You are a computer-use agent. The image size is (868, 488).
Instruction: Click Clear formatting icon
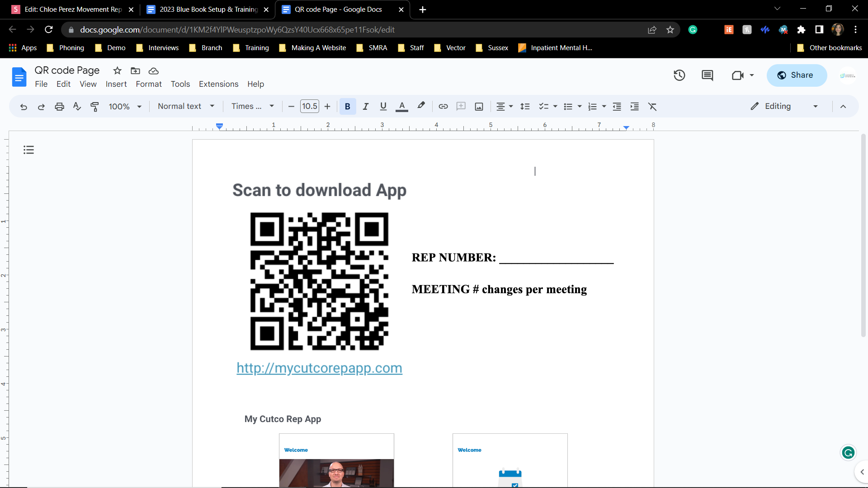[652, 107]
